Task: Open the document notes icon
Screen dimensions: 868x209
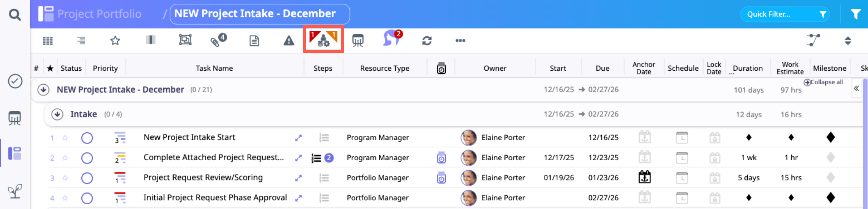Action: (254, 41)
